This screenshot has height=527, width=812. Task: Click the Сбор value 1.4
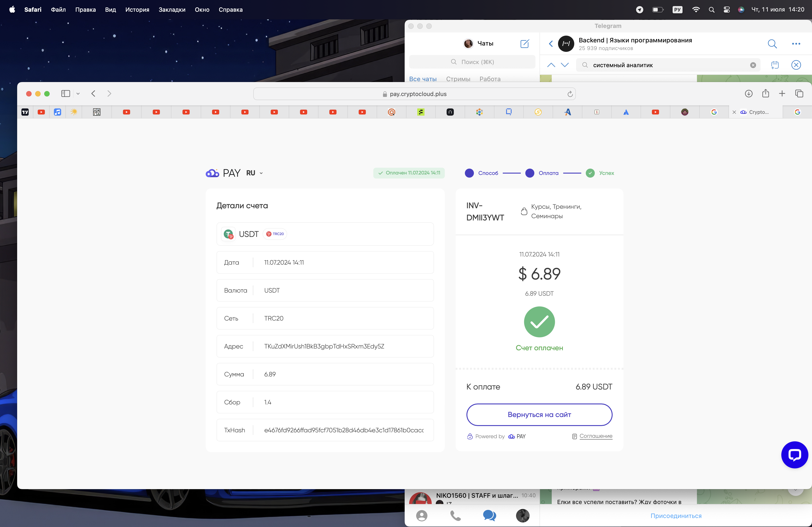[x=268, y=402]
